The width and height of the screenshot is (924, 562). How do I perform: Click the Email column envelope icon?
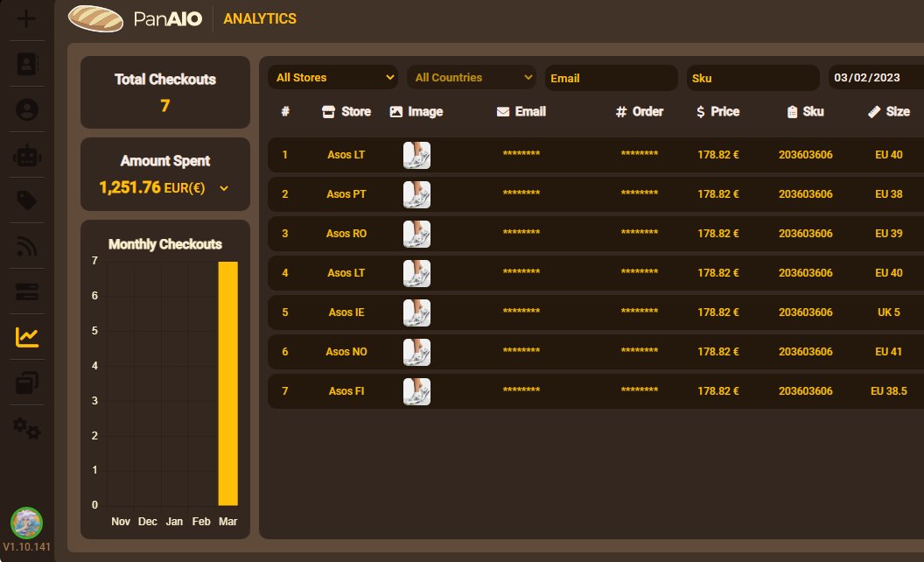[502, 112]
